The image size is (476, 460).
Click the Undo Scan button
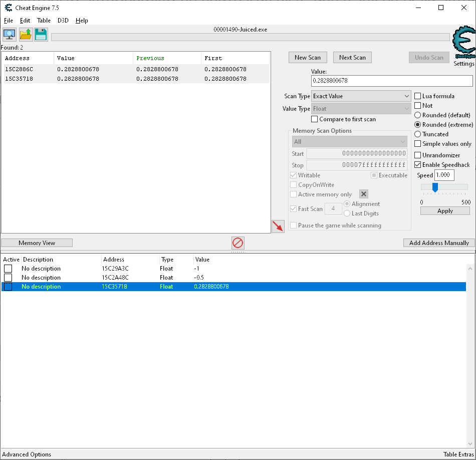click(x=429, y=58)
